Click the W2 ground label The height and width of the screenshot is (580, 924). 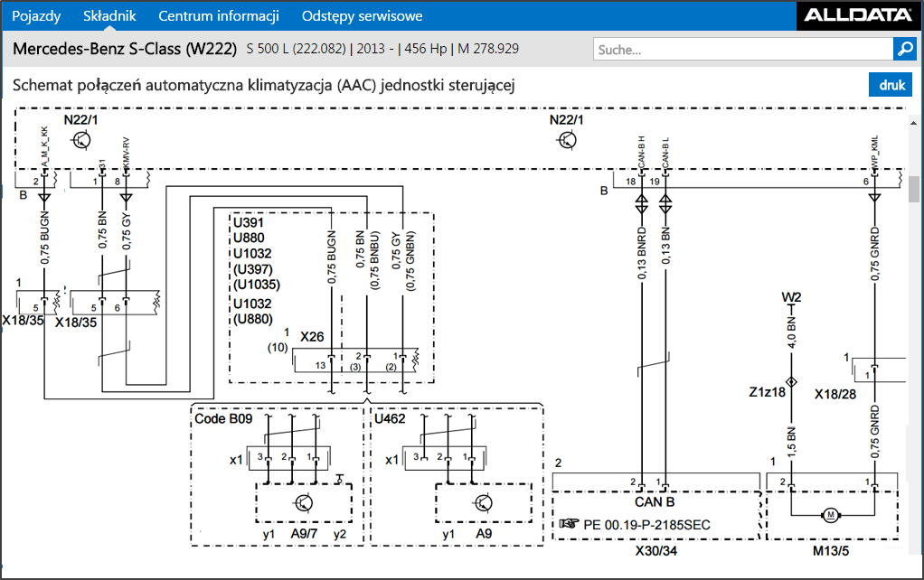pyautogui.click(x=791, y=297)
